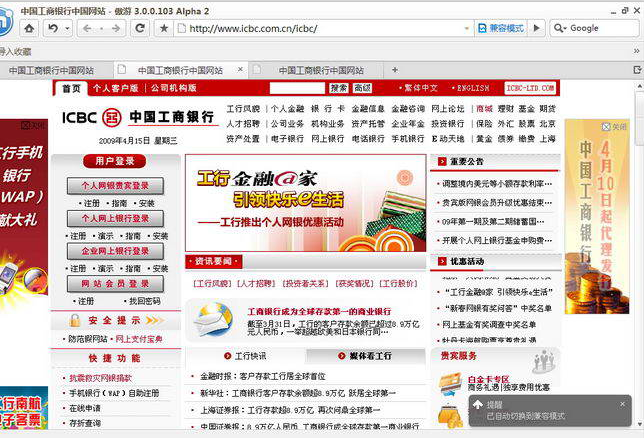Open headline 工商银行成为全球存款第一的商业银行

(319, 311)
